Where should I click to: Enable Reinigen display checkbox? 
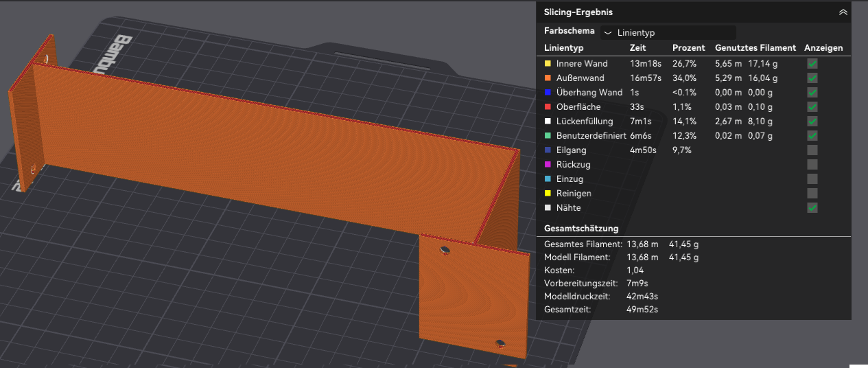tap(812, 194)
